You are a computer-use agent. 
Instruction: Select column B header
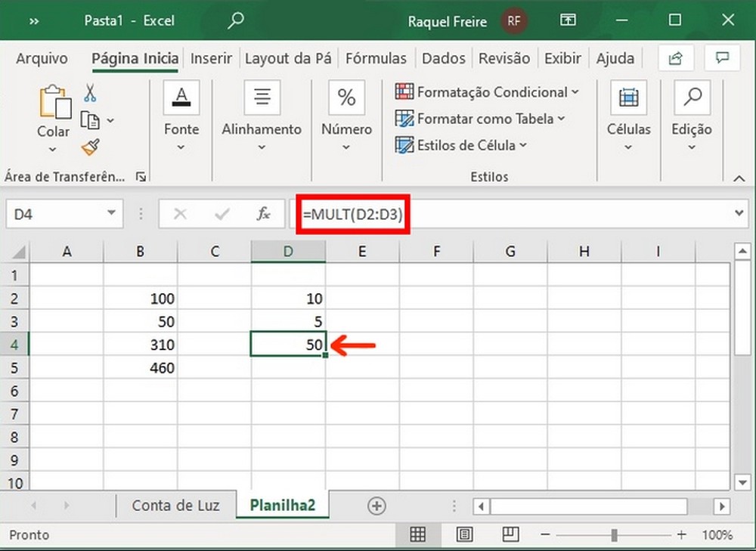[141, 252]
